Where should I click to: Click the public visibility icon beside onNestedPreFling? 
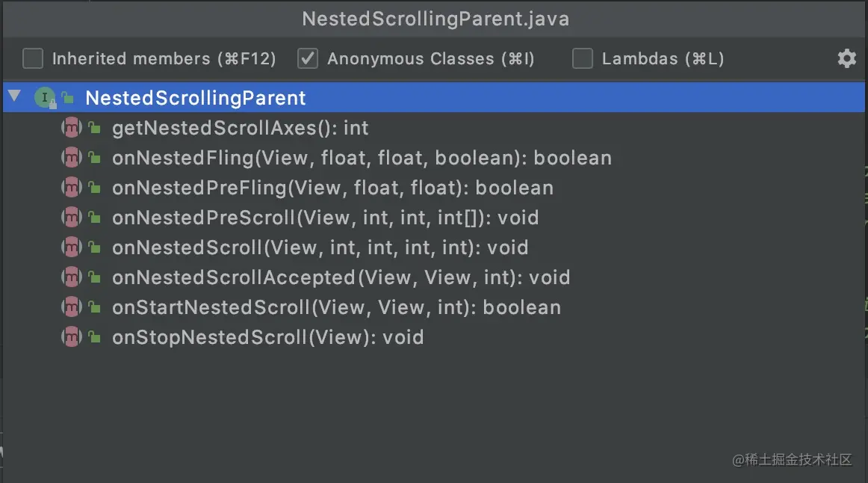click(x=94, y=187)
